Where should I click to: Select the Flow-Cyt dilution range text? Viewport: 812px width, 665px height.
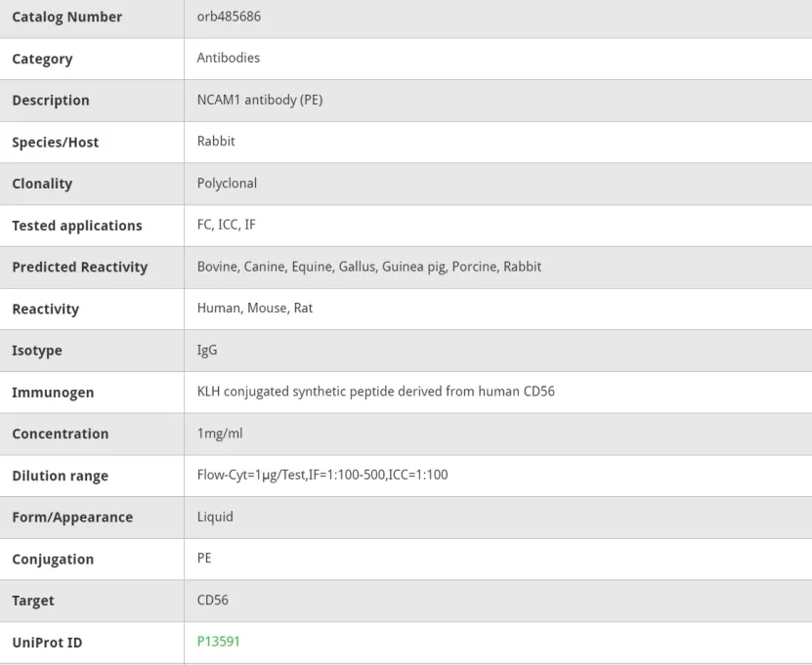click(322, 475)
